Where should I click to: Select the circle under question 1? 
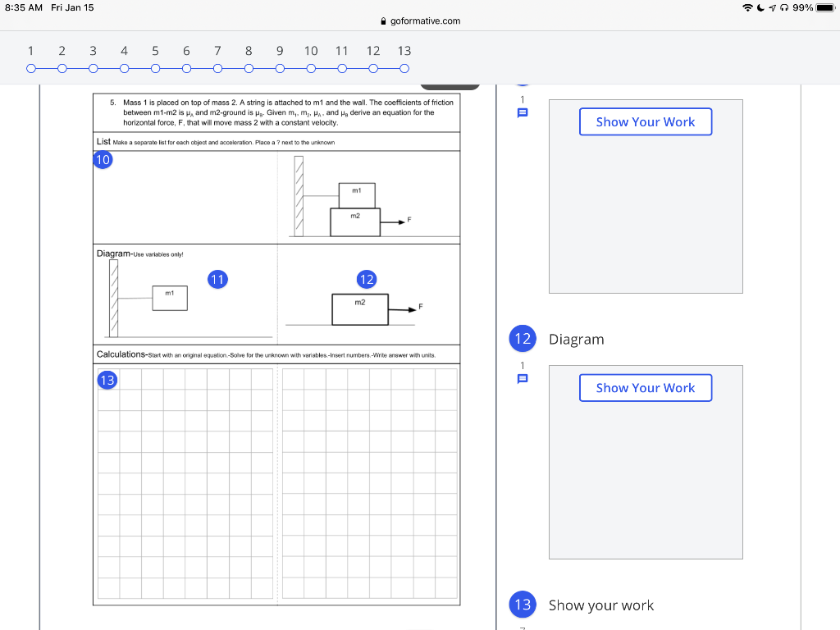click(30, 69)
